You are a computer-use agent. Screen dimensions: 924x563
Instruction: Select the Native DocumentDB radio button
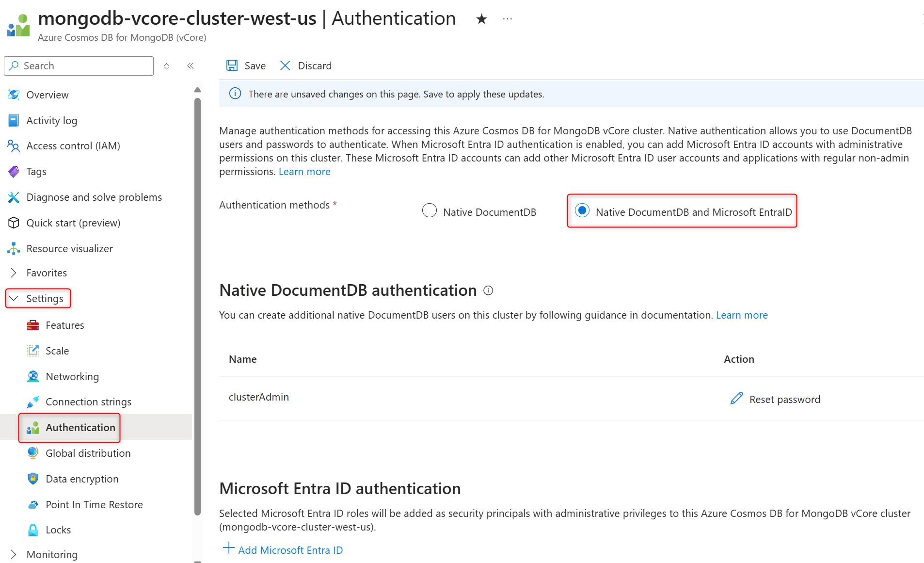pyautogui.click(x=430, y=210)
